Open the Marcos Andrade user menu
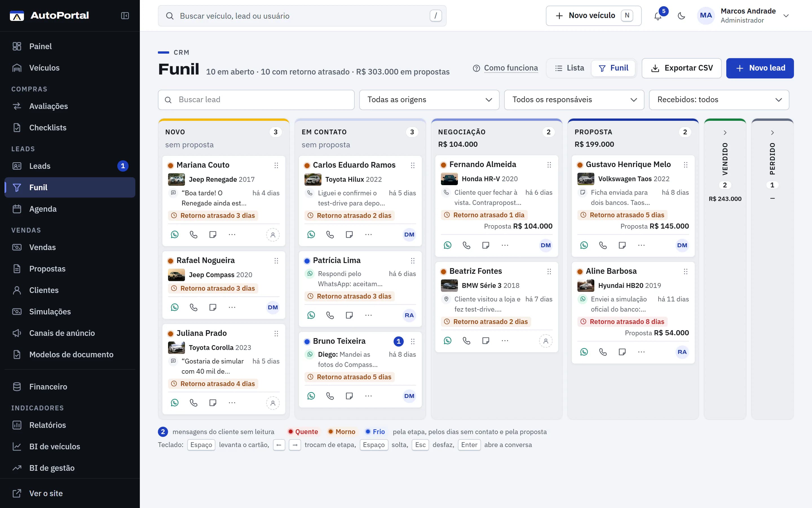Viewport: 812px width, 508px height. tap(743, 16)
